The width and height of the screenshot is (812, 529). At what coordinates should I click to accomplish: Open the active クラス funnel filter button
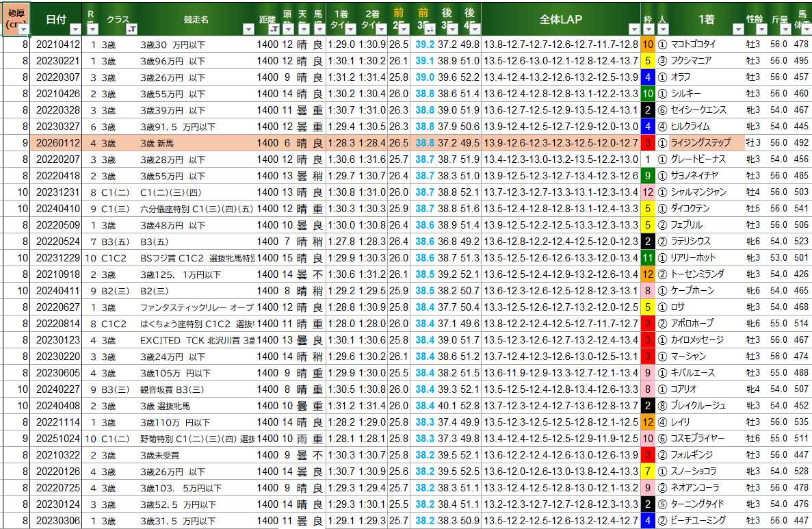[132, 29]
